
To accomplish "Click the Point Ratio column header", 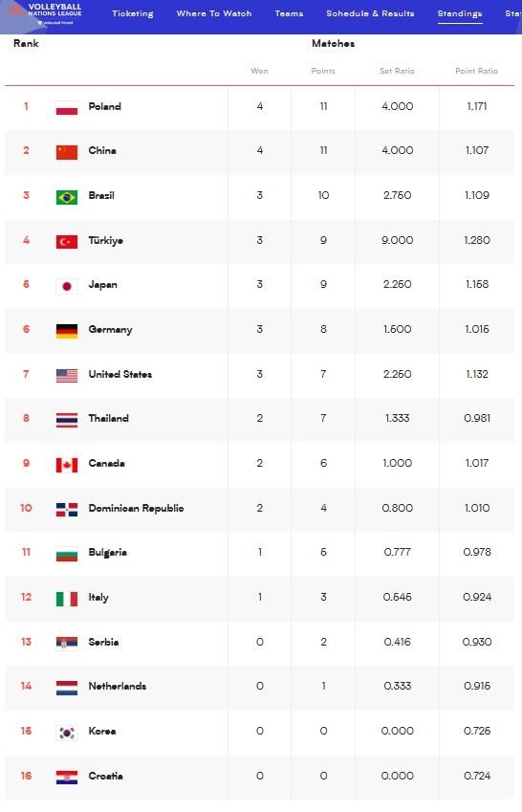I will [476, 71].
